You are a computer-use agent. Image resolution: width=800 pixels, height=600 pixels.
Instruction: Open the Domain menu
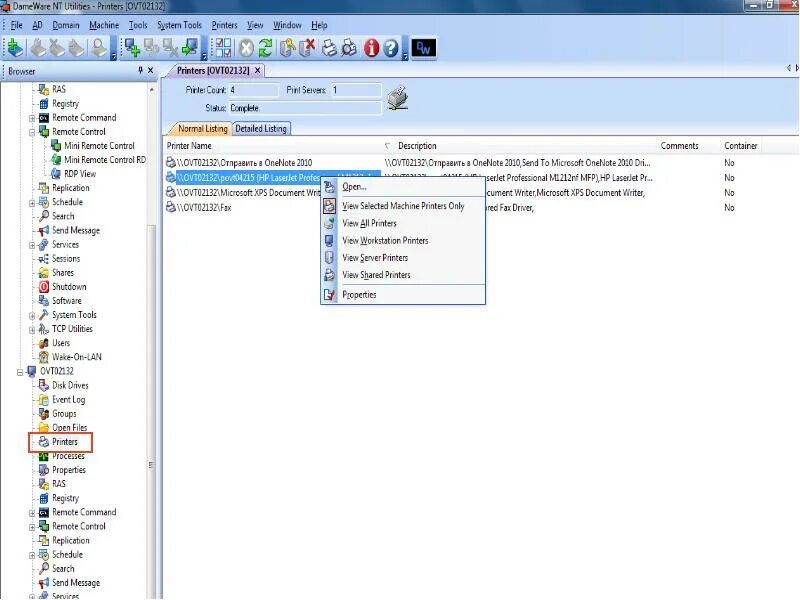tap(66, 25)
